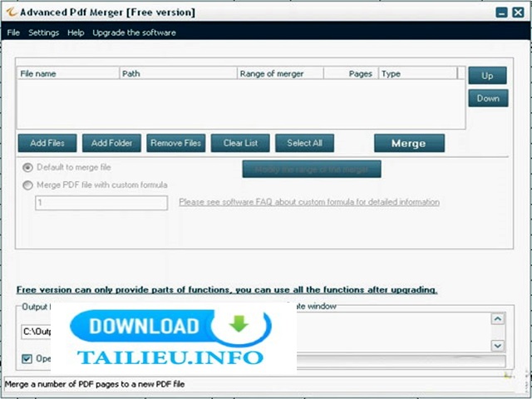Click the Advanced Pdf Merger logo icon

(x=12, y=12)
